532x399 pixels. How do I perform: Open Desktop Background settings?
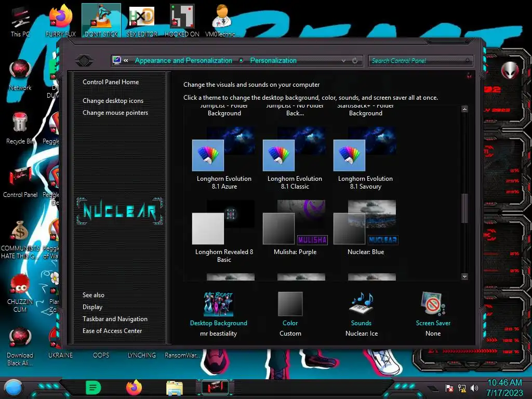[219, 314]
